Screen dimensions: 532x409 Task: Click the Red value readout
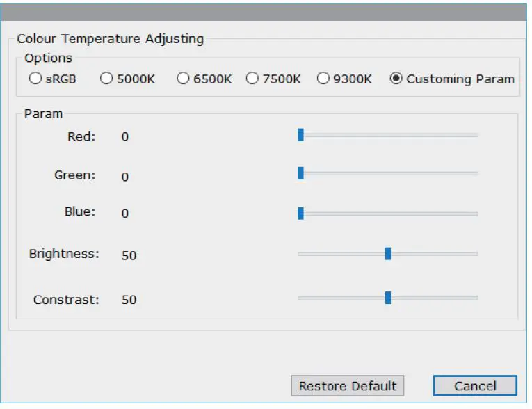click(x=125, y=137)
